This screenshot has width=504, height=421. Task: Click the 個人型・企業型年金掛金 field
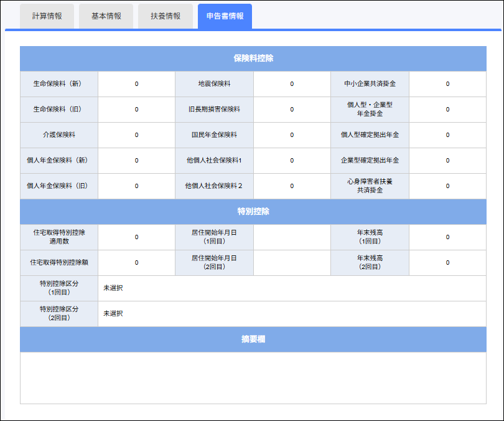pos(447,108)
